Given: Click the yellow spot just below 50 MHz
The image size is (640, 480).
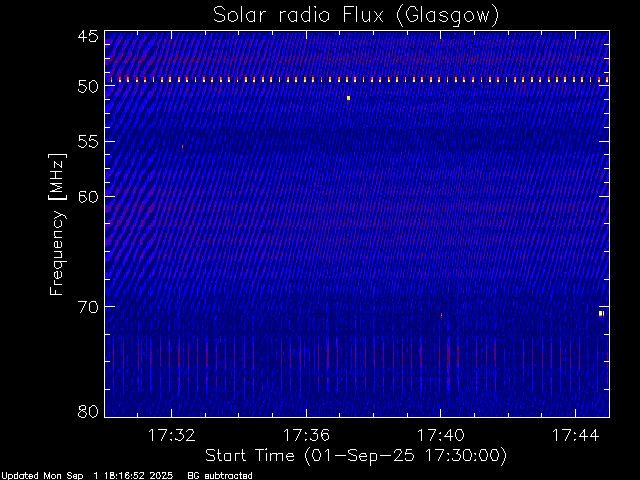Looking at the screenshot, I should [348, 98].
